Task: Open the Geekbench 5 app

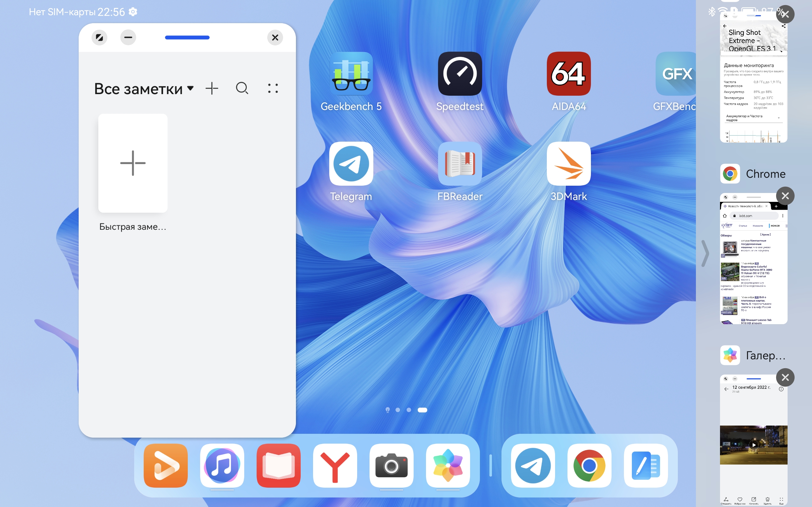Action: [x=351, y=74]
